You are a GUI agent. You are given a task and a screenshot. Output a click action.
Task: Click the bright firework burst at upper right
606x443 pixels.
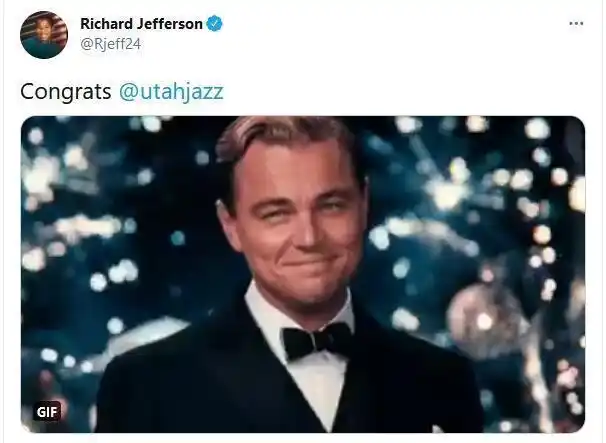[x=444, y=189]
